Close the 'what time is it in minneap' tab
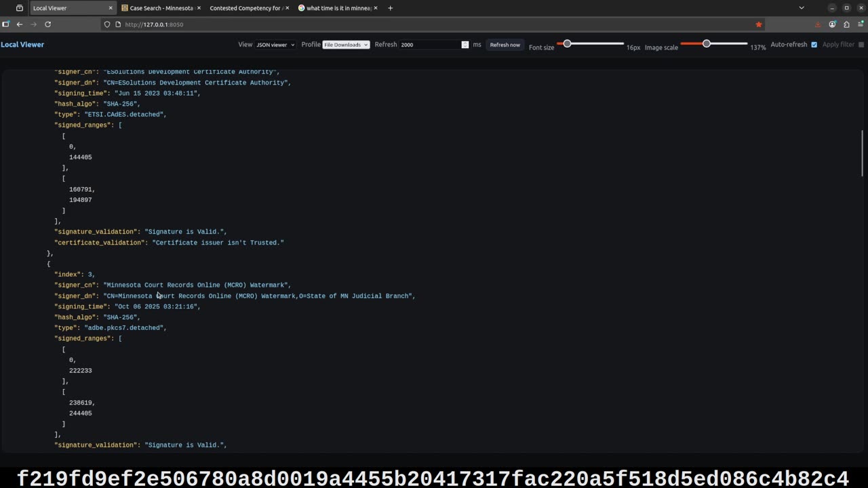Viewport: 868px width, 488px height. (375, 8)
